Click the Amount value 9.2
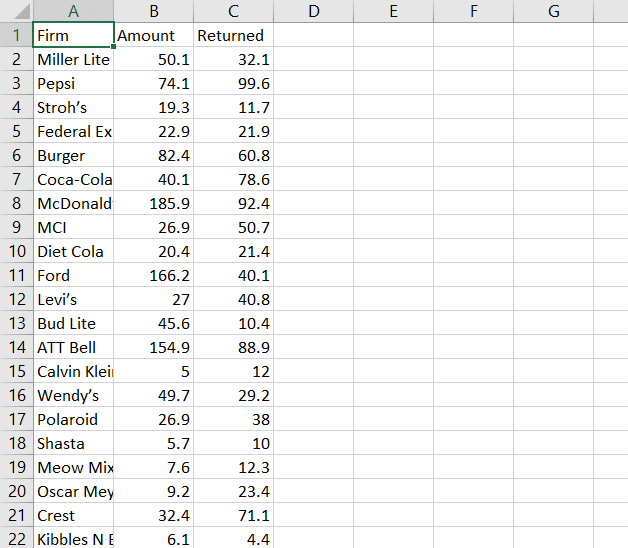Screen dimensions: 628x548 (x=154, y=491)
